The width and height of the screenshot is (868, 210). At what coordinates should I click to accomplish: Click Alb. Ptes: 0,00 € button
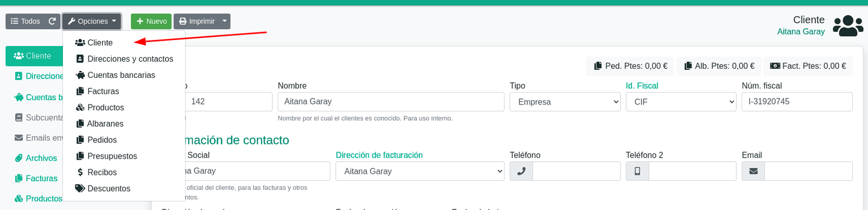coord(719,66)
